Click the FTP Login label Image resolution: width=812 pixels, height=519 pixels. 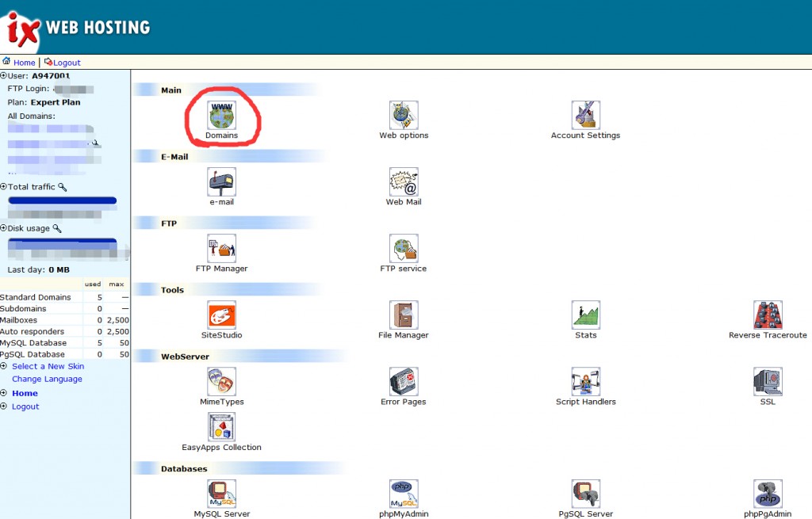pos(29,89)
